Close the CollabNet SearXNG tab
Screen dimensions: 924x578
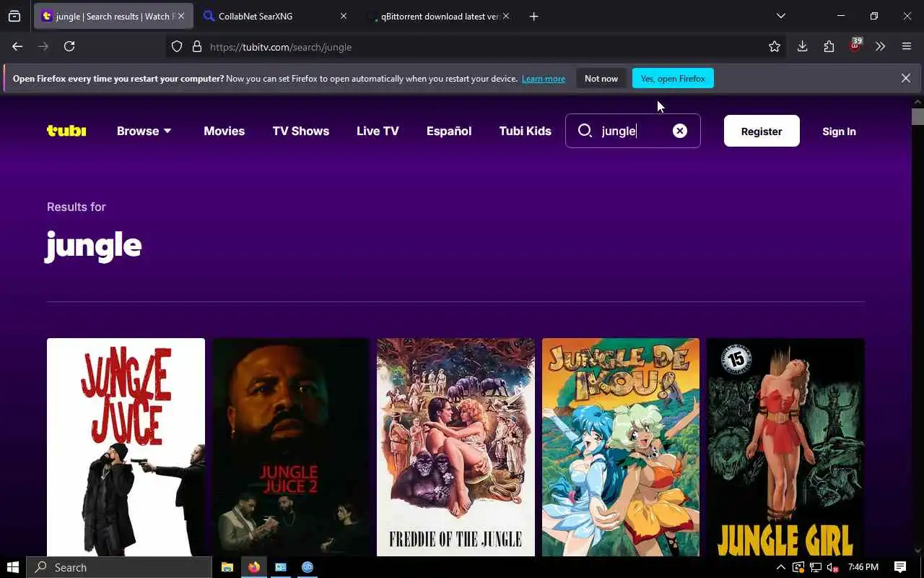click(344, 16)
